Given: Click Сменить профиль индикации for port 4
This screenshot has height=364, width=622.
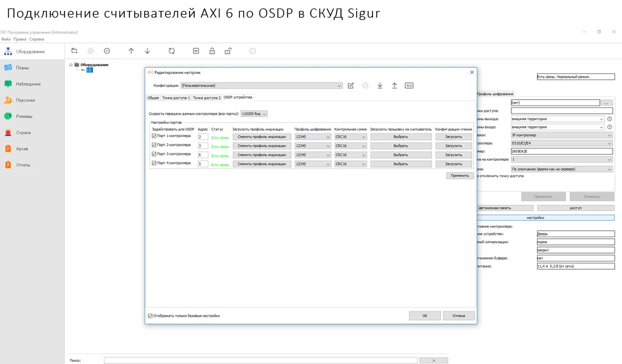Looking at the screenshot, I should point(262,164).
